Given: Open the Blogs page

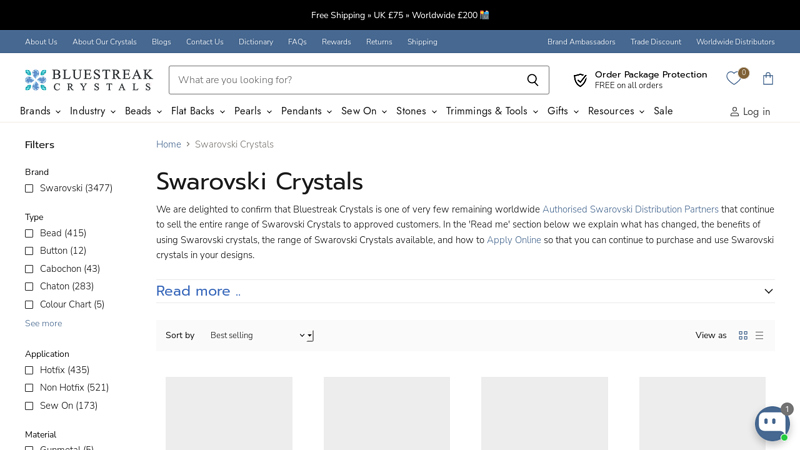Looking at the screenshot, I should 161,42.
